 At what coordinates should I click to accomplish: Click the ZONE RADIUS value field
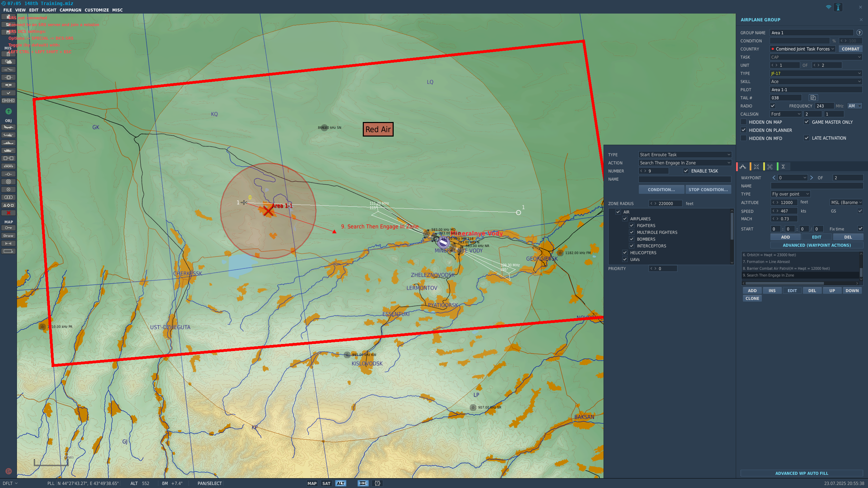tap(665, 204)
